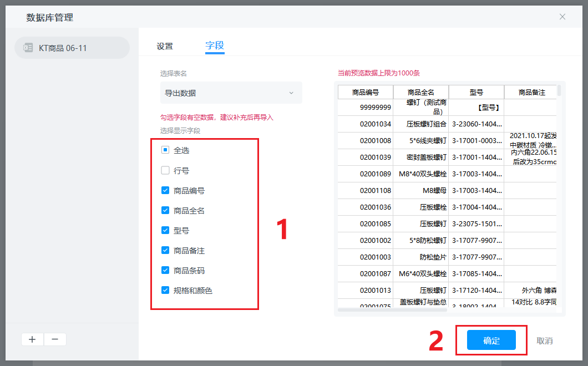Close the 数据库管理 dialog
588x366 pixels.
pos(562,17)
